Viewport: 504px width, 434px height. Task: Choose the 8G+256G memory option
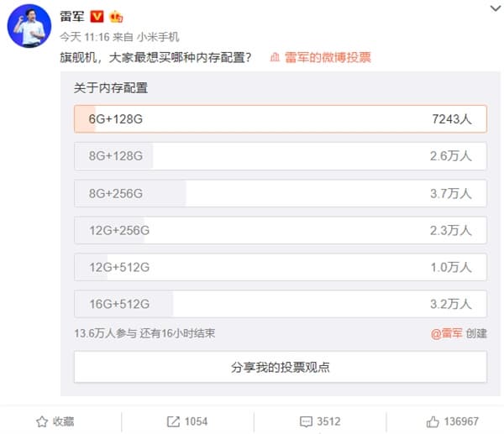(280, 193)
